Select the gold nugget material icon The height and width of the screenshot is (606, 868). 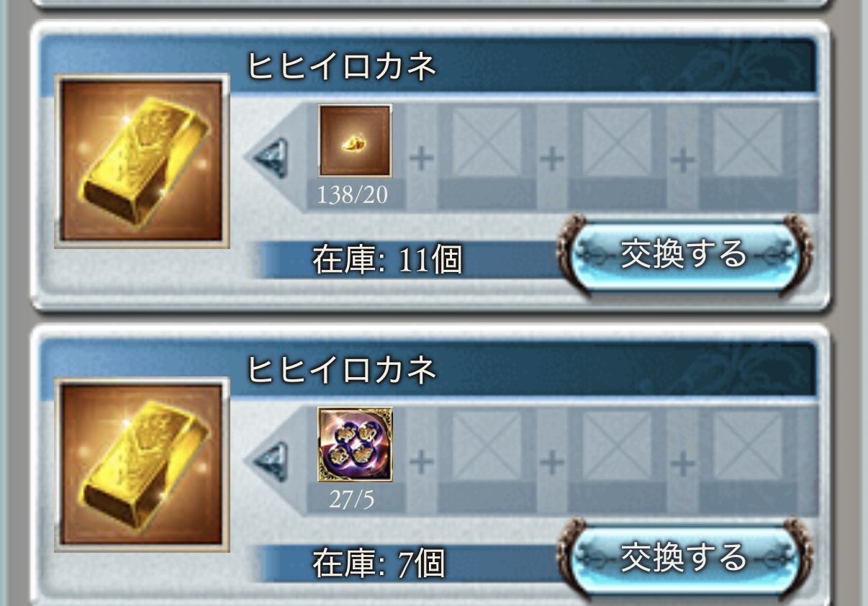pos(356,140)
